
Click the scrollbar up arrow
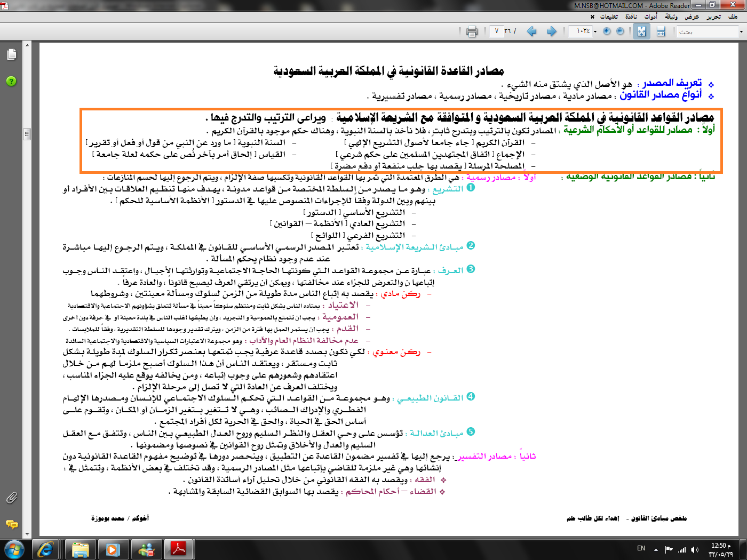27,46
